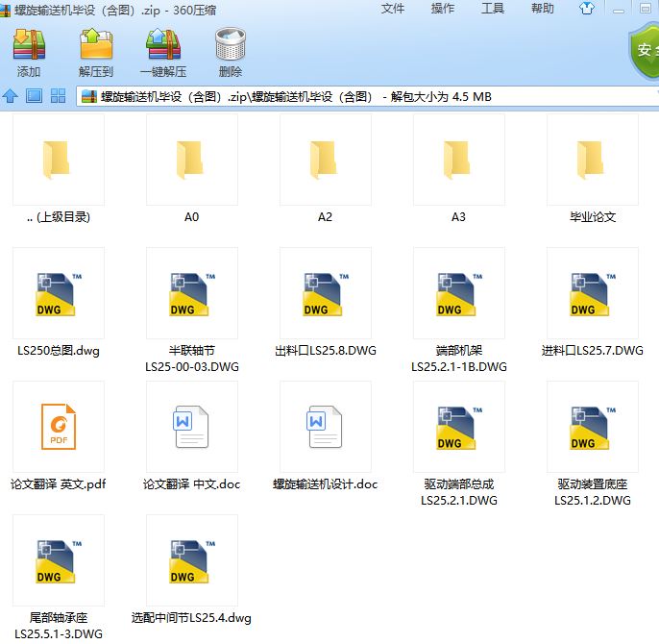Select the 出料口LS25.8.DWG file icon
Image resolution: width=659 pixels, height=644 pixels.
pyautogui.click(x=326, y=293)
